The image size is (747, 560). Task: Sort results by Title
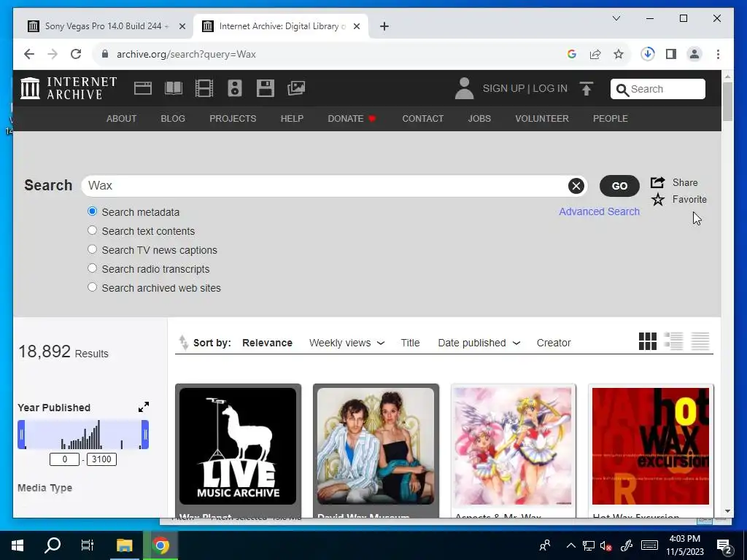tap(410, 343)
